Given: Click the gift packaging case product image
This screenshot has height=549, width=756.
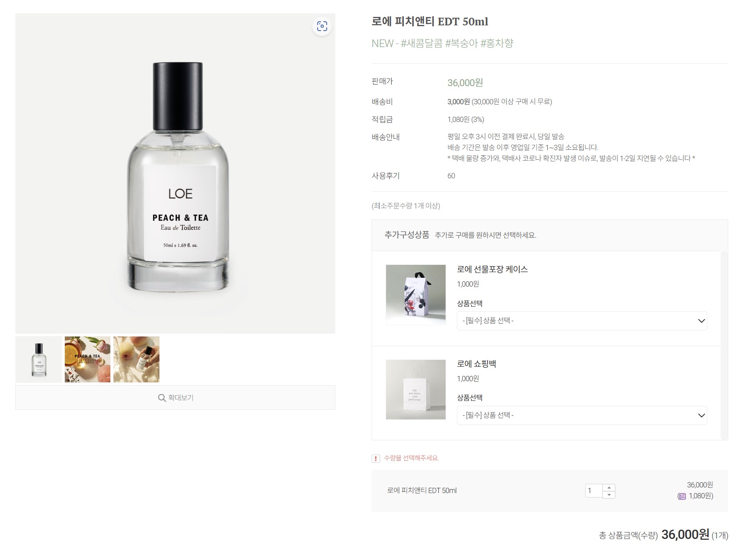Looking at the screenshot, I should [x=415, y=295].
